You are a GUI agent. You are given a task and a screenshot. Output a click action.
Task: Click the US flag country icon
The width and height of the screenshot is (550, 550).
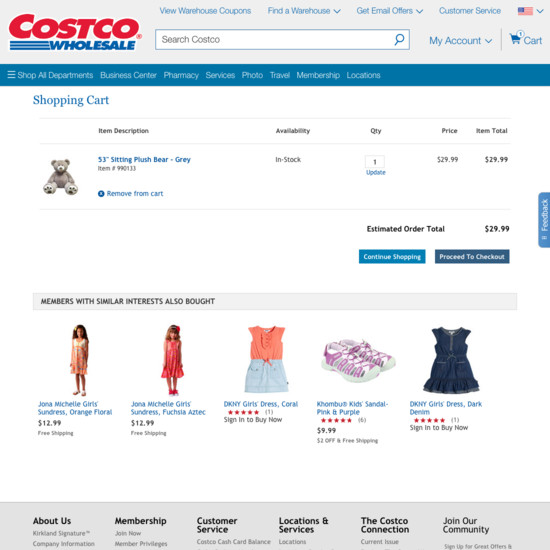coord(525,11)
